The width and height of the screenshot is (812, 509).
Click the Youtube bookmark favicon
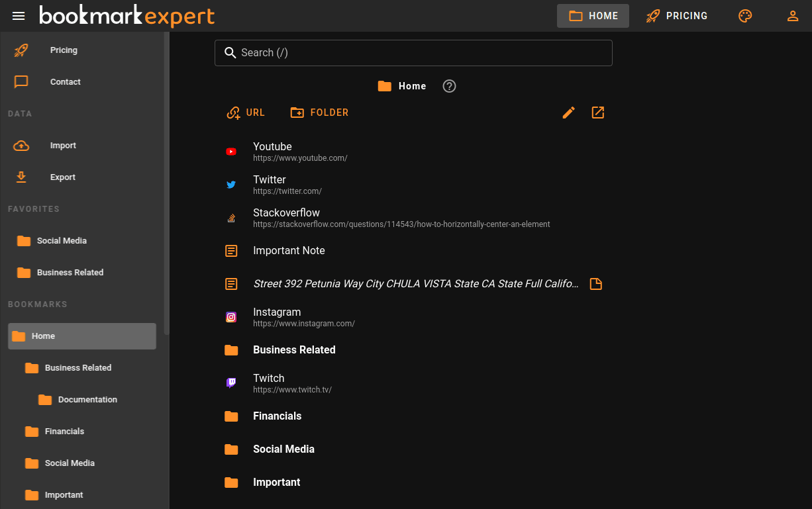pos(231,152)
